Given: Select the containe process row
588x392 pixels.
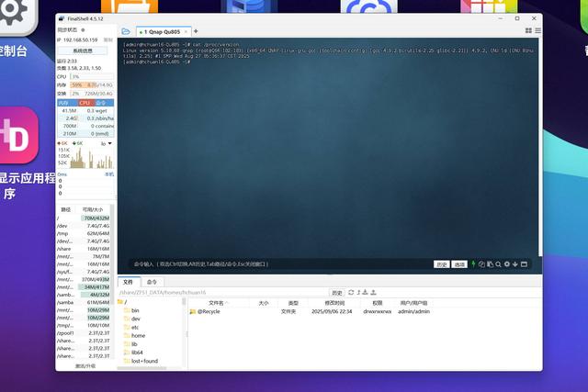Looking at the screenshot, I should tap(85, 126).
